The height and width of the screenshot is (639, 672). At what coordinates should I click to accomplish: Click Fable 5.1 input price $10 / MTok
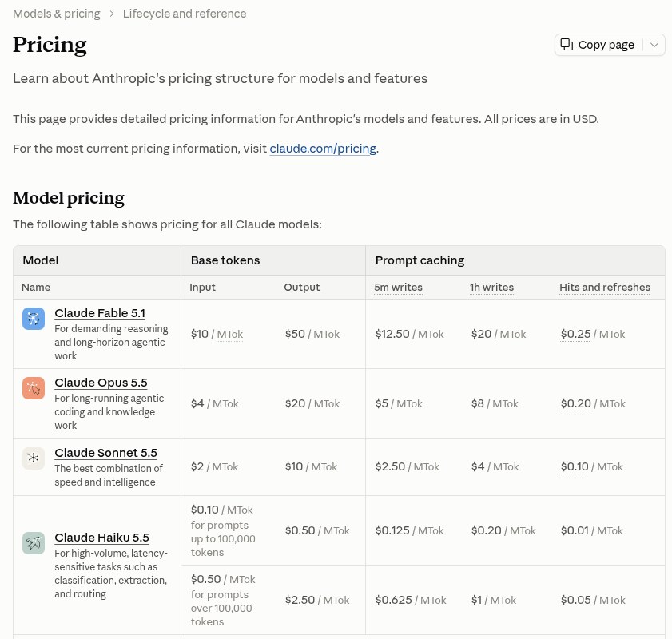[217, 334]
